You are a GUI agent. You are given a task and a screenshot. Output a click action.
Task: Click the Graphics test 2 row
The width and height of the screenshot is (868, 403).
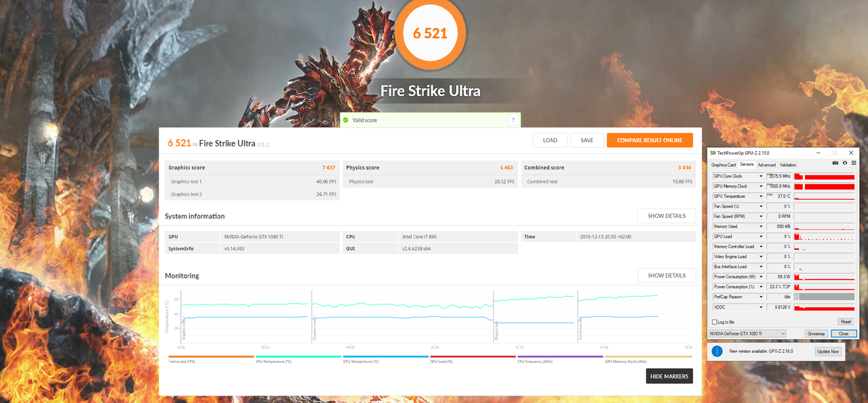(x=252, y=194)
